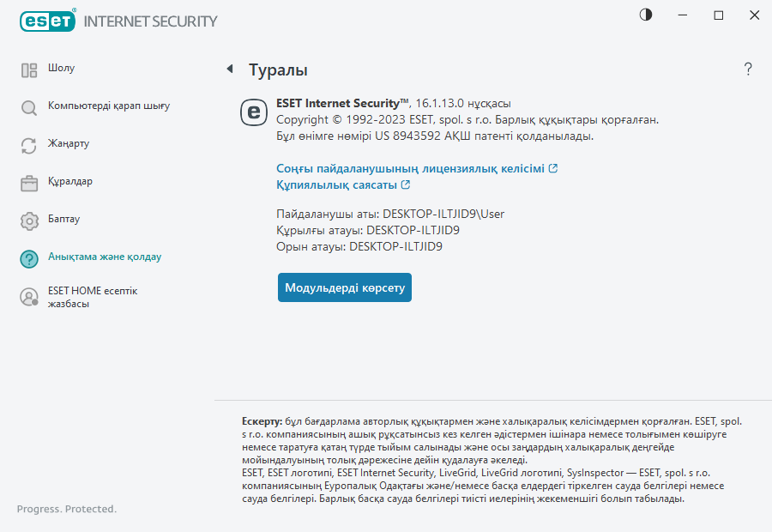
Task: Click the Құралдар toolbox icon
Action: tap(29, 183)
